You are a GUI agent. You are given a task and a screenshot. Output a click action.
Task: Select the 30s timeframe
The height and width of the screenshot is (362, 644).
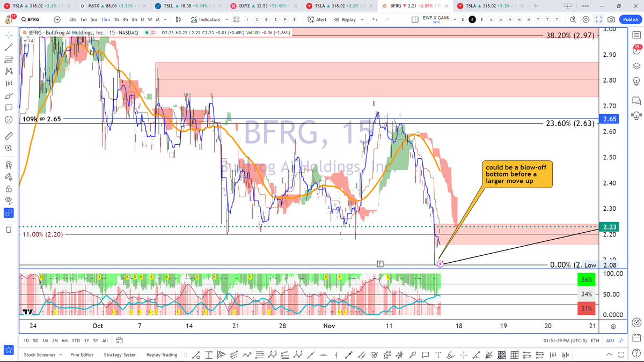(x=73, y=19)
